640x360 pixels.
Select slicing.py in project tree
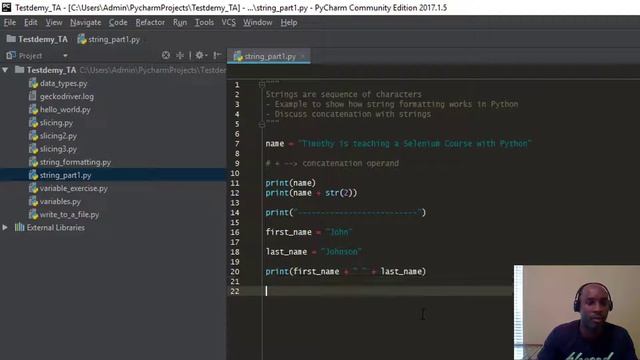click(56, 122)
